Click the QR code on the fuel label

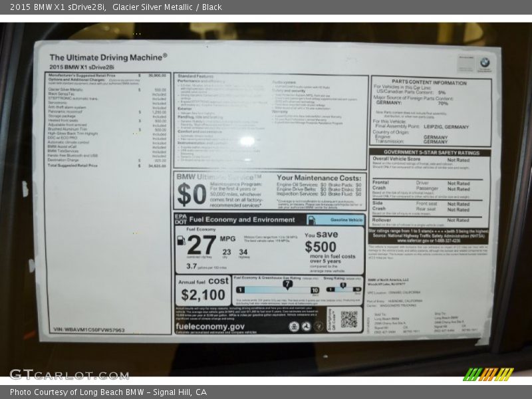click(348, 319)
